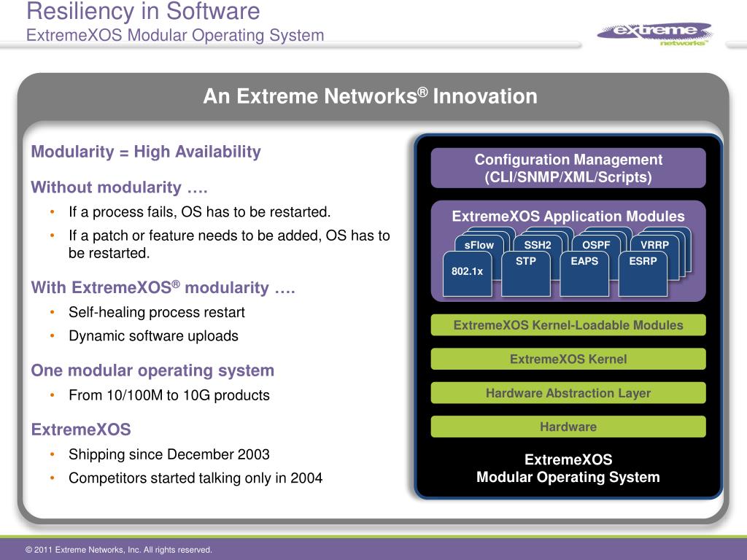The image size is (747, 560).
Task: Select the OSPF module block
Action: [x=596, y=245]
